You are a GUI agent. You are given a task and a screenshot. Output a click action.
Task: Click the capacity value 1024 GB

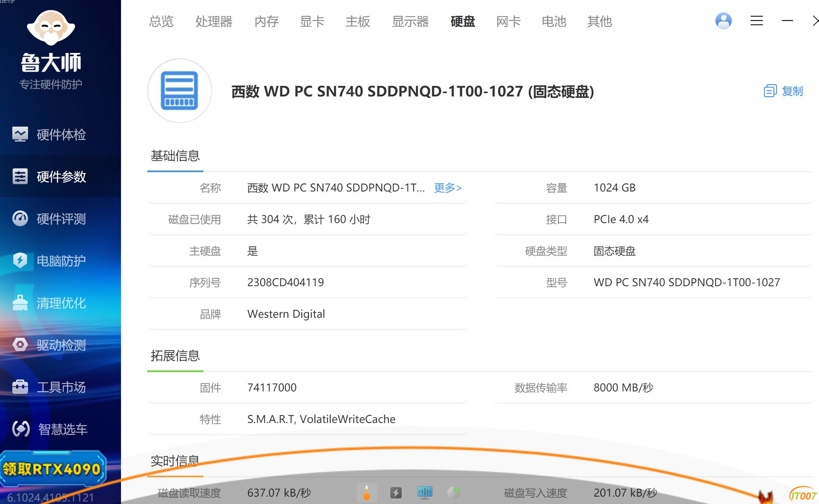pos(615,188)
